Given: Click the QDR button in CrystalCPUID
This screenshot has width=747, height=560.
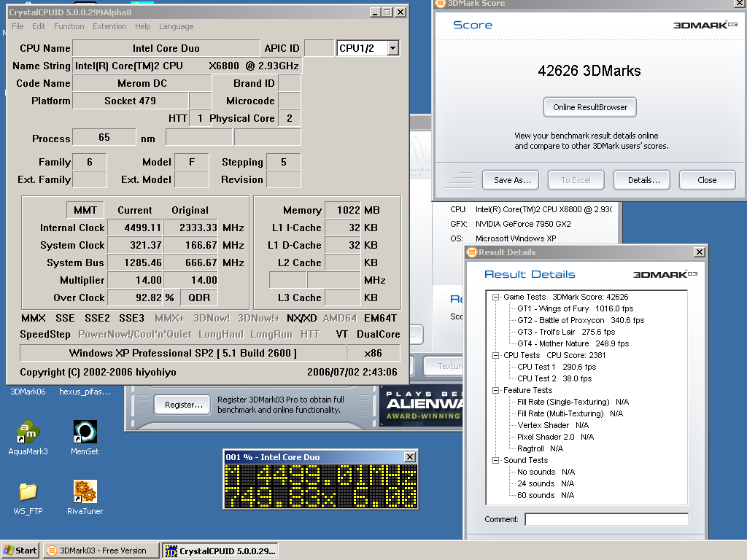Looking at the screenshot, I should [198, 297].
